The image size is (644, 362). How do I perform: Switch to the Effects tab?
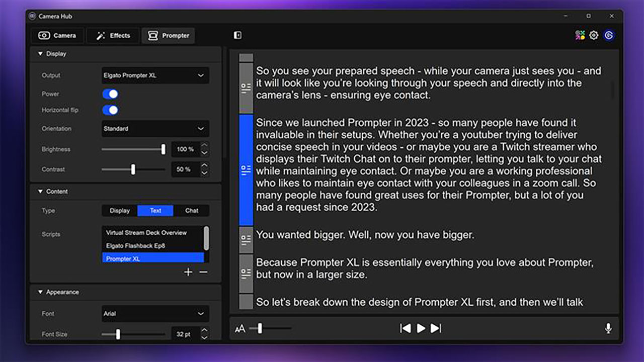113,36
